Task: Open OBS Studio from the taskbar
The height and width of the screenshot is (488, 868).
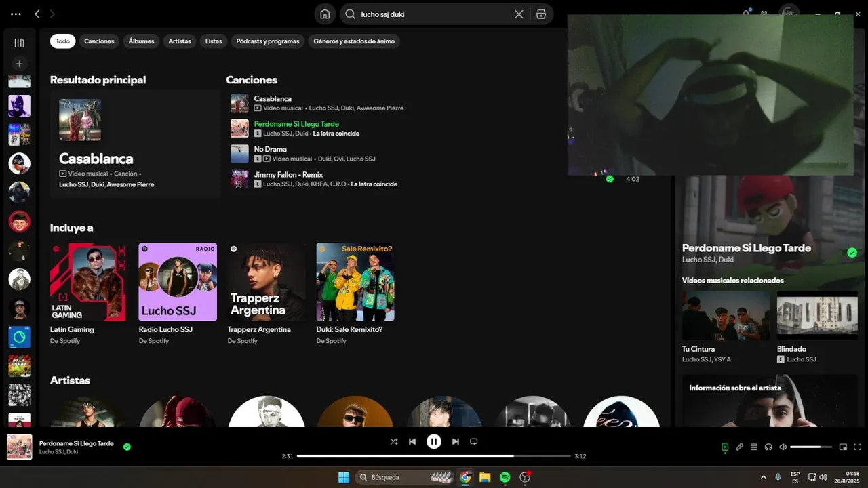Action: tap(525, 477)
